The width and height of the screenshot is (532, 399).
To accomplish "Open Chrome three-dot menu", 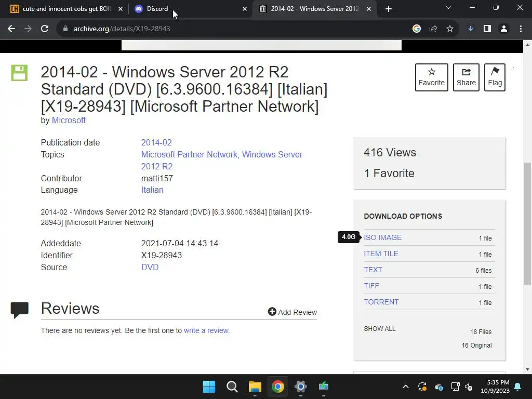I will pyautogui.click(x=521, y=29).
